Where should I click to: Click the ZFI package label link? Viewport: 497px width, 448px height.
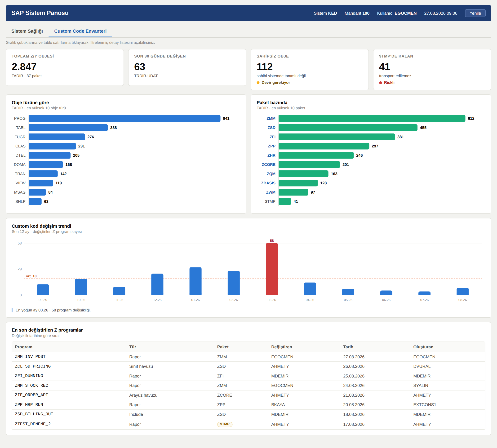coord(272,137)
